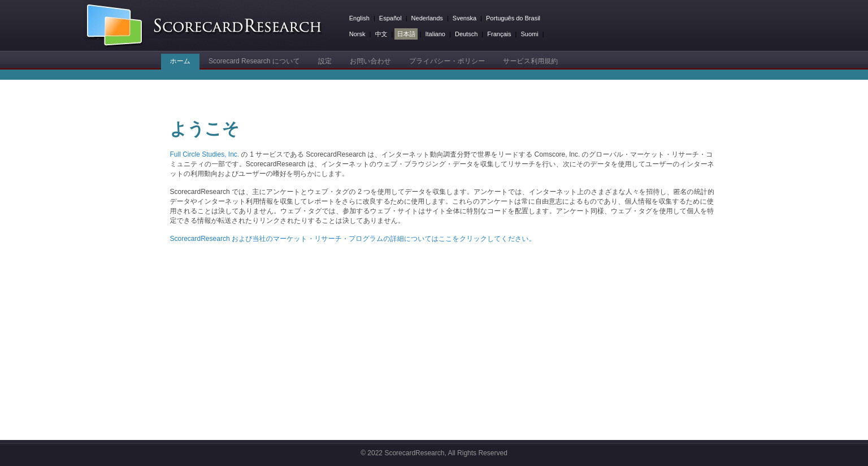The height and width of the screenshot is (466, 868).
Task: Switch language to Suomi
Action: pyautogui.click(x=530, y=34)
